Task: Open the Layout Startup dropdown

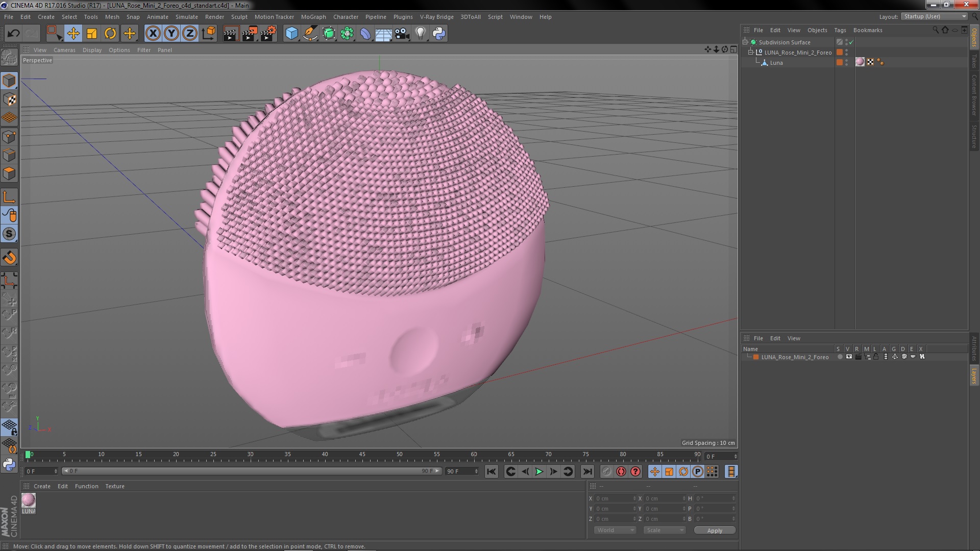Action: pos(935,16)
